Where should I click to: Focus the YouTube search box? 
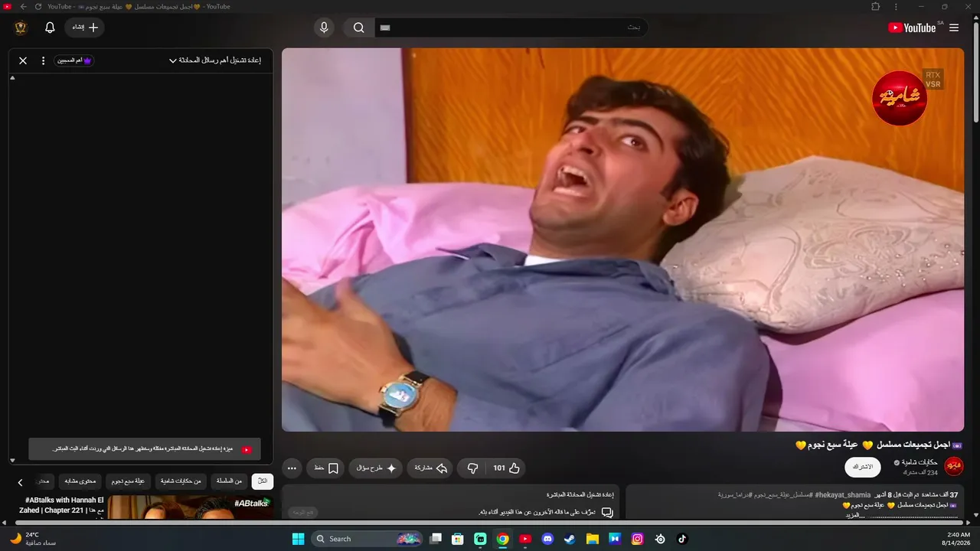tap(511, 28)
